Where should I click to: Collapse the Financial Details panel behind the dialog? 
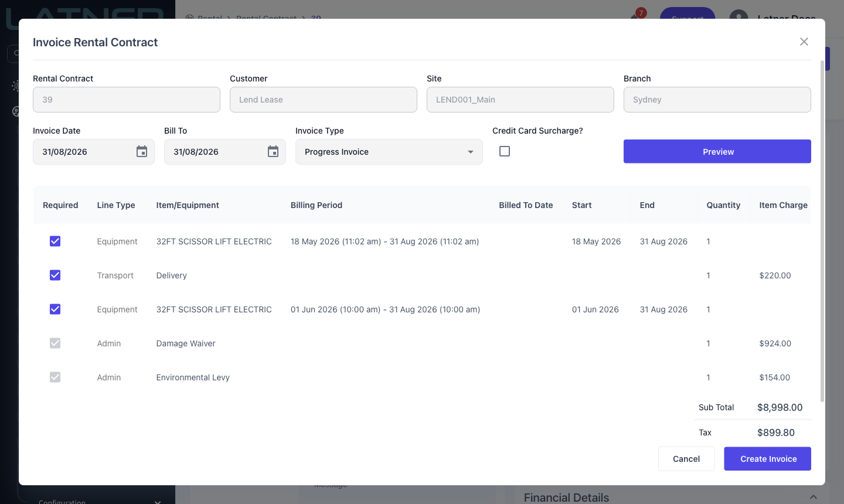coord(814,497)
